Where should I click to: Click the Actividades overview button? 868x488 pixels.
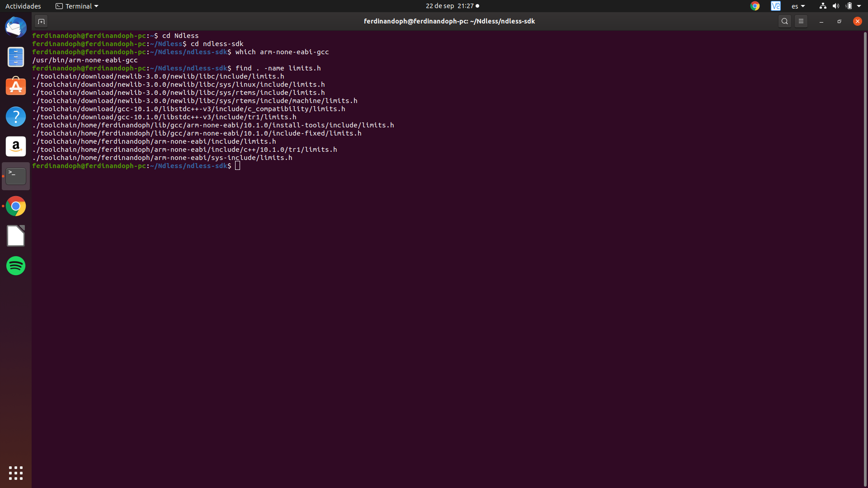click(x=23, y=6)
